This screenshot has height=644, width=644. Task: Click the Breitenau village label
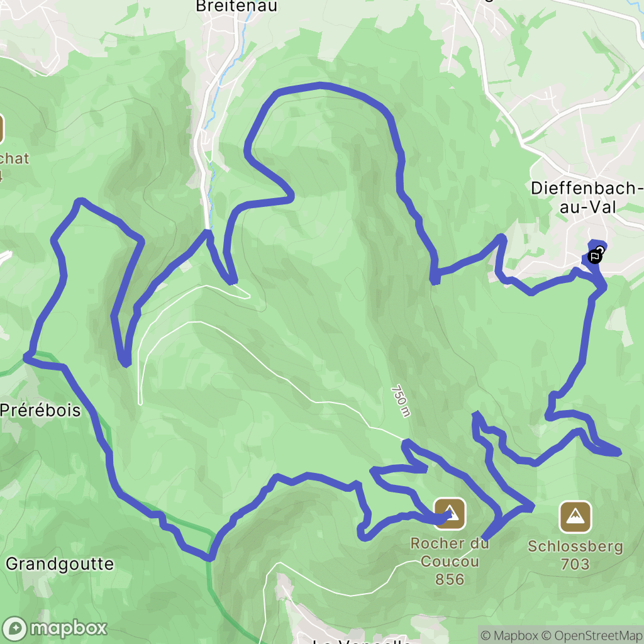236,6
